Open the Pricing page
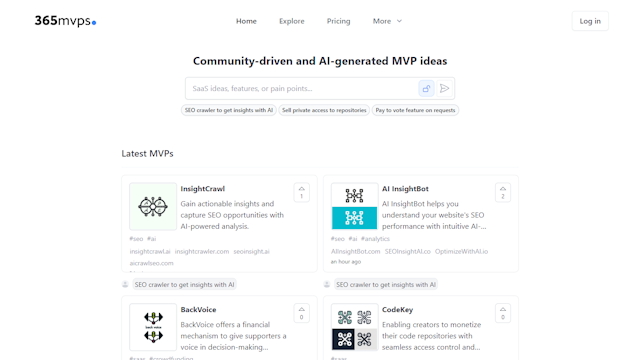640x360 pixels. pos(338,21)
